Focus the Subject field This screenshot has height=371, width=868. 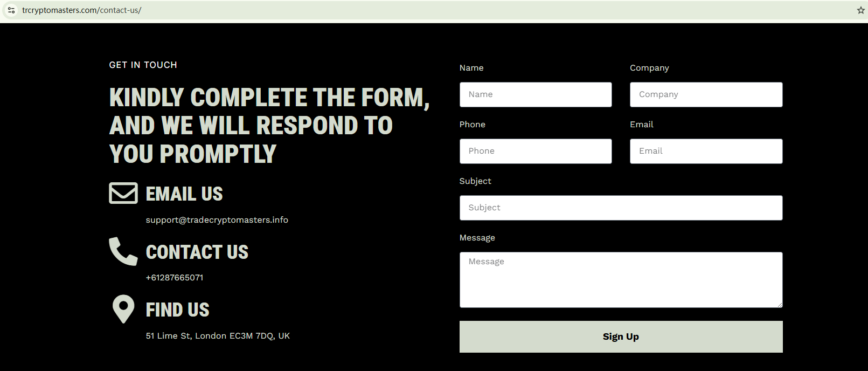click(x=621, y=208)
